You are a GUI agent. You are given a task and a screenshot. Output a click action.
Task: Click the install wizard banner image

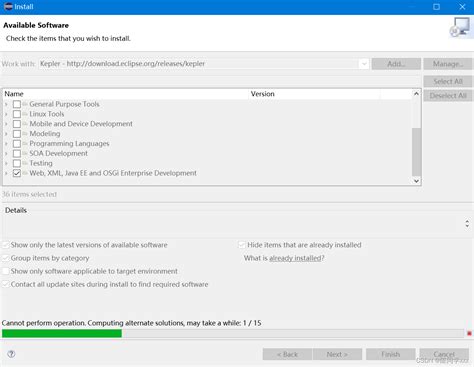click(x=461, y=28)
